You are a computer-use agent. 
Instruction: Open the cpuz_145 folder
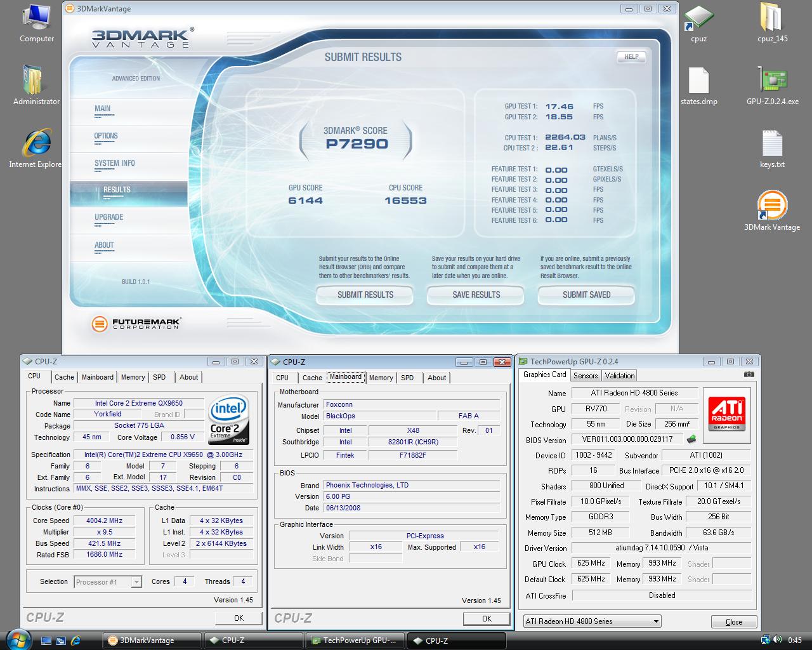click(x=772, y=23)
